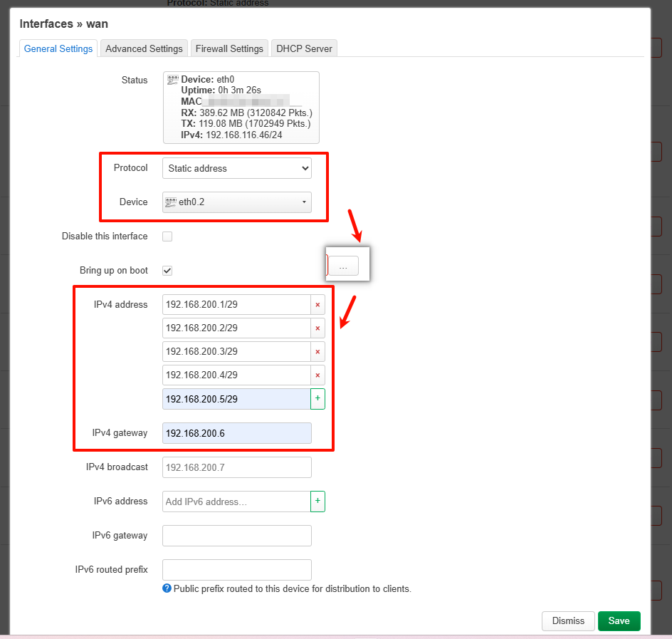Uncheck the Bring up on boot checkbox

167,271
